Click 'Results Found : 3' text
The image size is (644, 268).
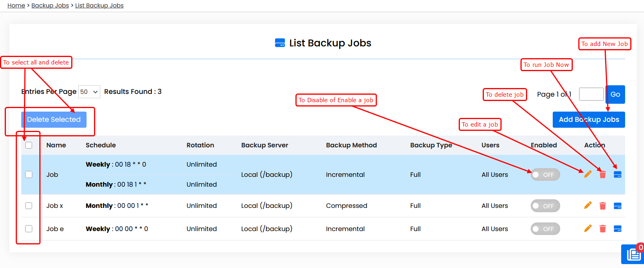pyautogui.click(x=133, y=92)
